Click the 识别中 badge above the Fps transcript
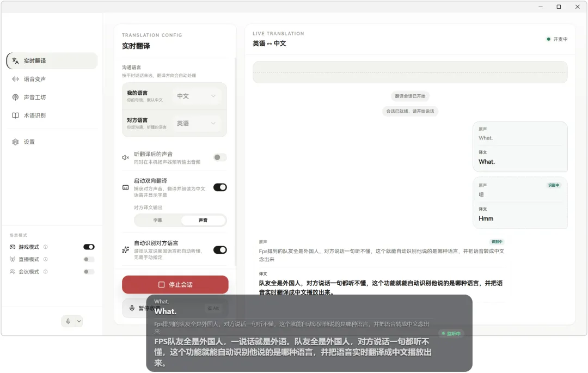 pos(497,242)
